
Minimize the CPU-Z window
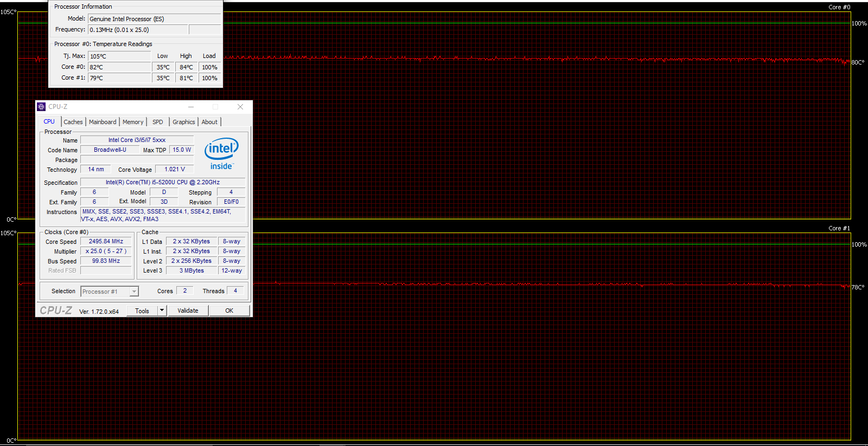click(191, 107)
